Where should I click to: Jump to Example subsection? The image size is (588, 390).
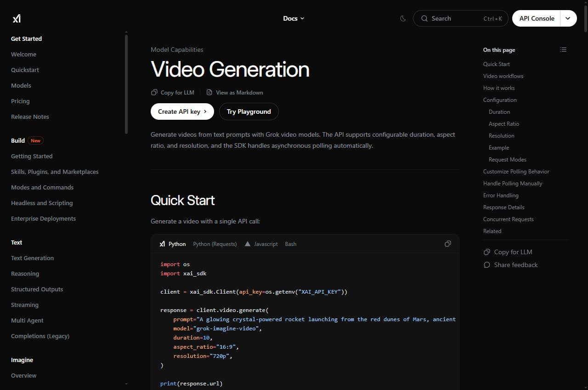tap(499, 148)
